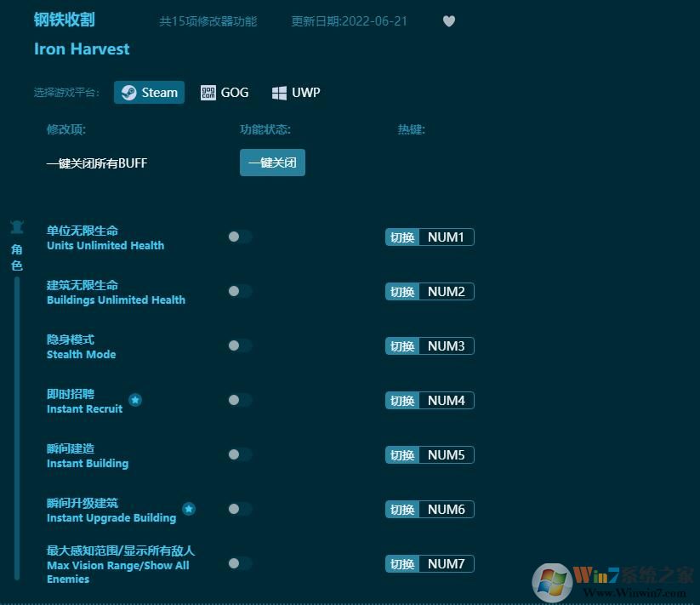Viewport: 700px width, 605px height.
Task: Select the Steam platform tab
Action: pos(149,93)
